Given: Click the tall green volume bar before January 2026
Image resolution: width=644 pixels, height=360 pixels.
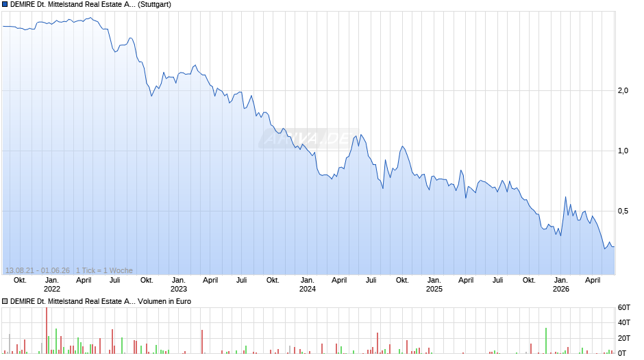Looking at the screenshot, I should (546, 341).
